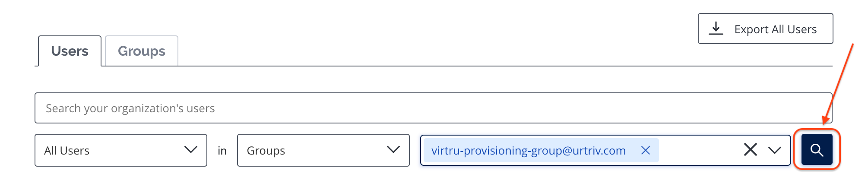The image size is (868, 196).
Task: Focus the Search your organization's users field
Action: tap(433, 108)
